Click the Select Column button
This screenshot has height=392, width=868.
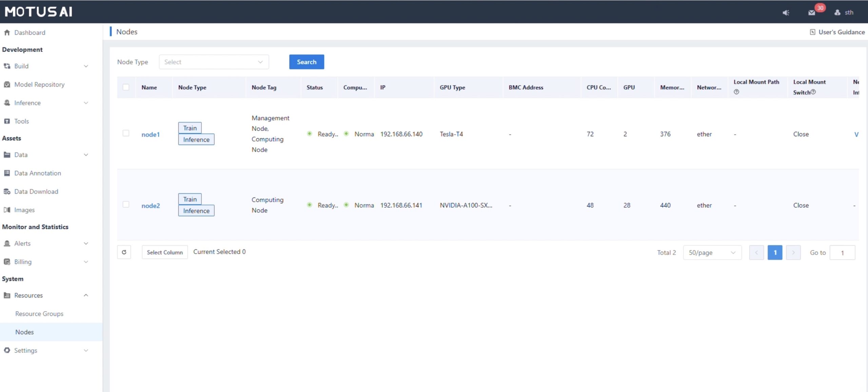pyautogui.click(x=164, y=252)
